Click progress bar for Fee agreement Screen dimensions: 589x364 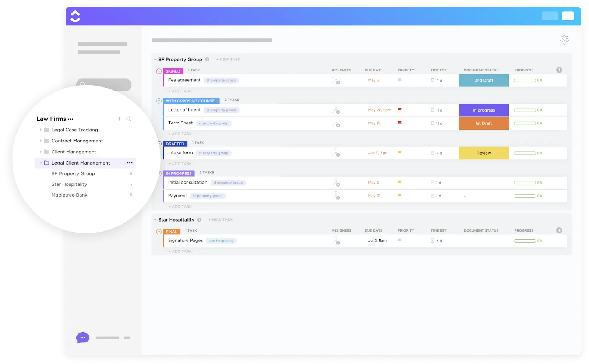pyautogui.click(x=525, y=80)
